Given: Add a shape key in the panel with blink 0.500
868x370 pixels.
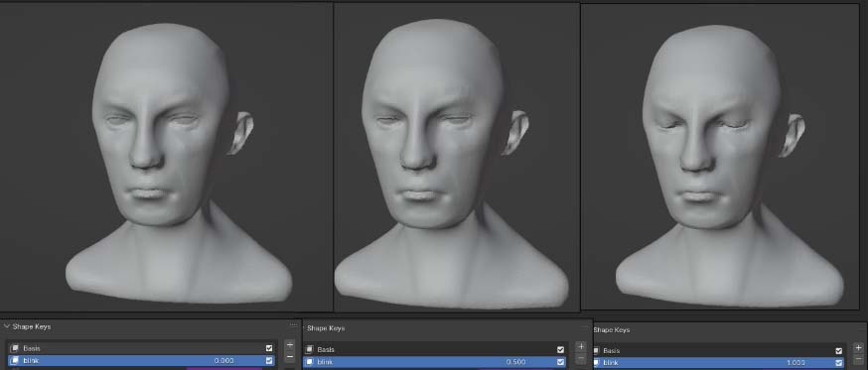Looking at the screenshot, I should point(581,346).
